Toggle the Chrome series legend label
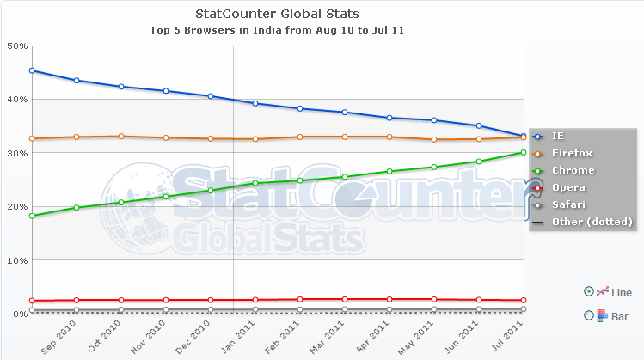 pos(572,170)
